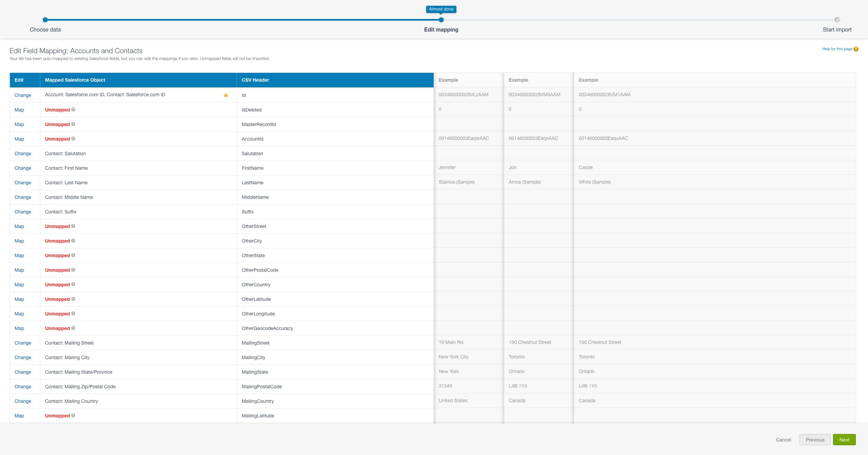Click help icon beside OtherGeocodeAccuracy Unmapped label
The height and width of the screenshot is (455, 868).
point(73,328)
